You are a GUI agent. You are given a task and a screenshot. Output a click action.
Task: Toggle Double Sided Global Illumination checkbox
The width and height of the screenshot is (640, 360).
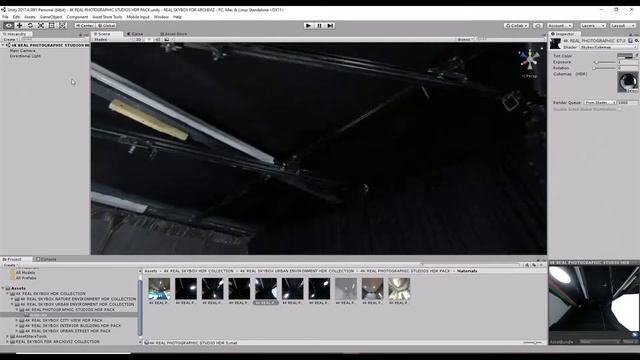[620, 109]
